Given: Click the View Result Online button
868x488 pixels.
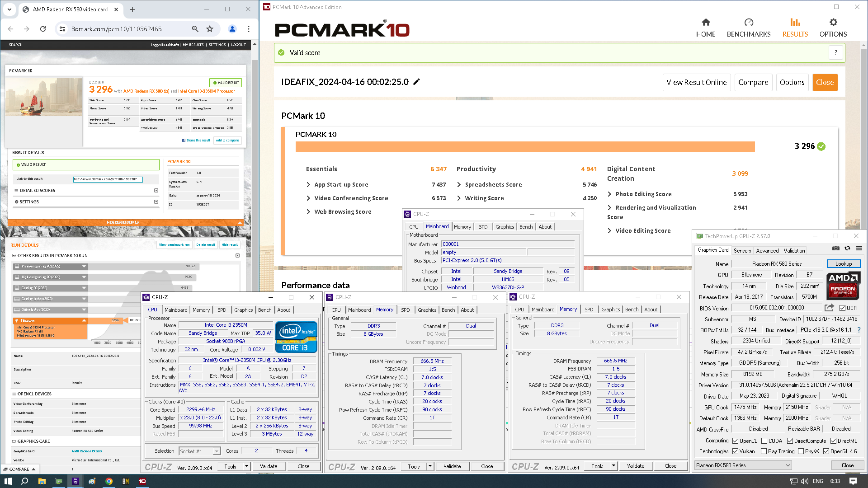Looking at the screenshot, I should point(697,82).
